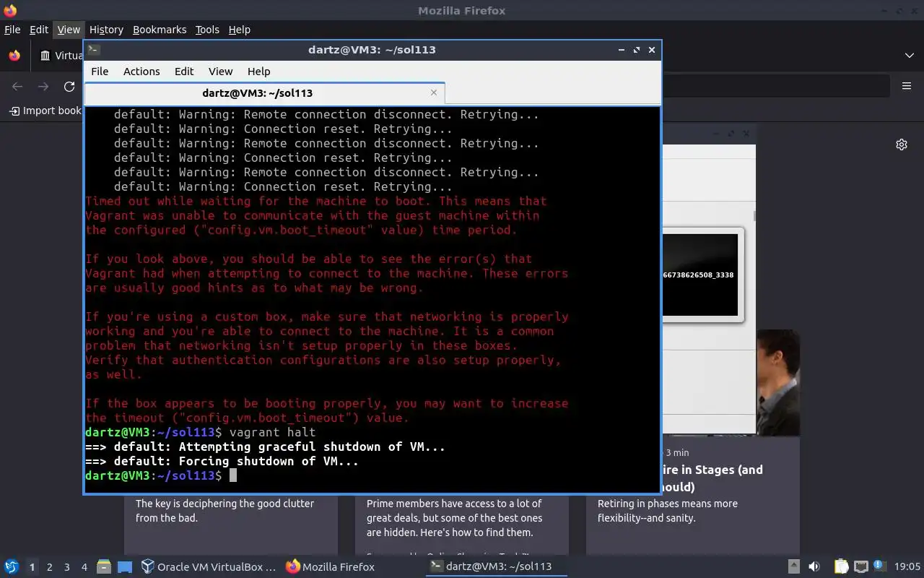
Task: Open Firefox Bookmarks menu
Action: pos(160,30)
